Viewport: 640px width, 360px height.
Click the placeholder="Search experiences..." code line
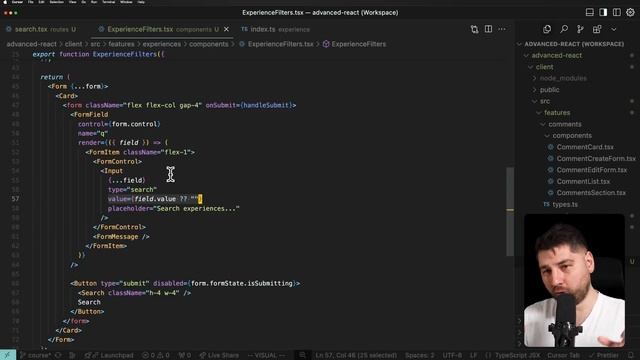173,208
